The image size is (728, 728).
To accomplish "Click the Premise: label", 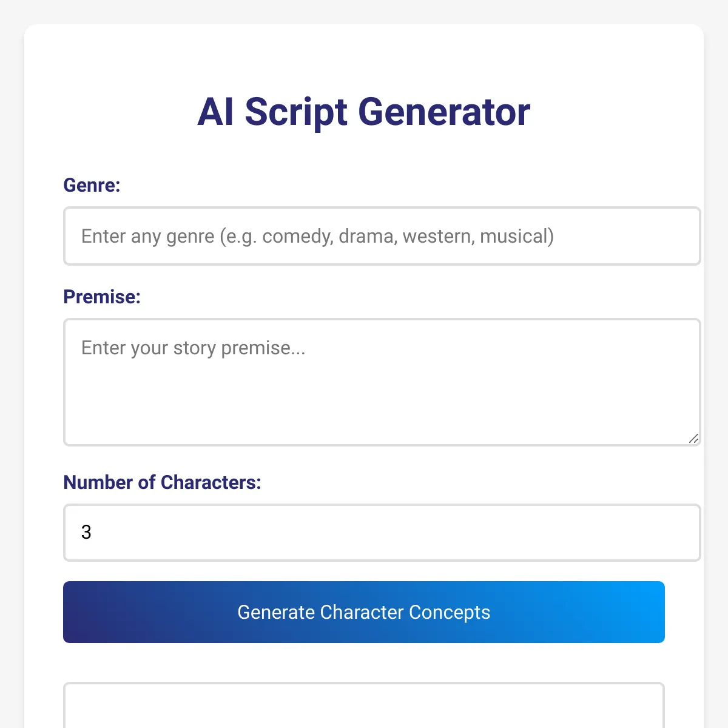I will pos(102,297).
